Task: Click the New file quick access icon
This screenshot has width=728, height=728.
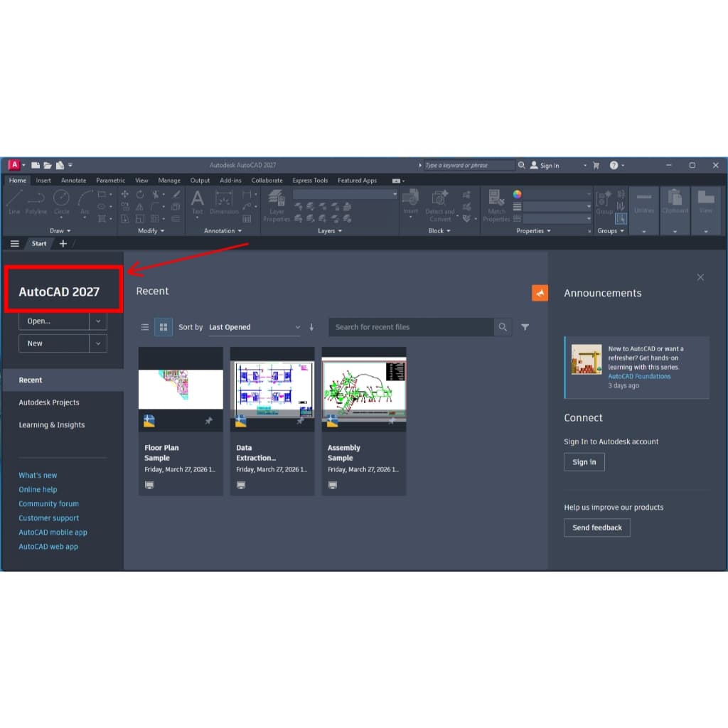Action: pyautogui.click(x=36, y=165)
